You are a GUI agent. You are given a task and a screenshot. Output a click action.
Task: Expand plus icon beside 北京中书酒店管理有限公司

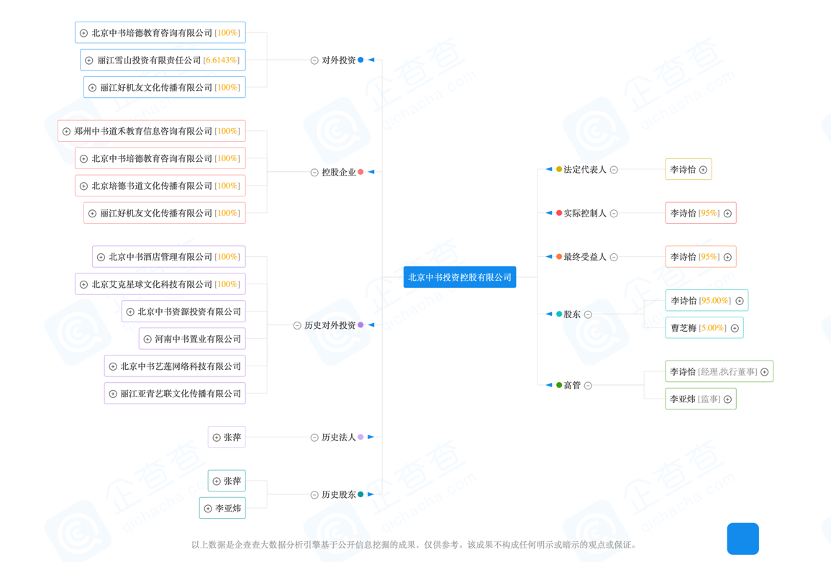point(101,257)
